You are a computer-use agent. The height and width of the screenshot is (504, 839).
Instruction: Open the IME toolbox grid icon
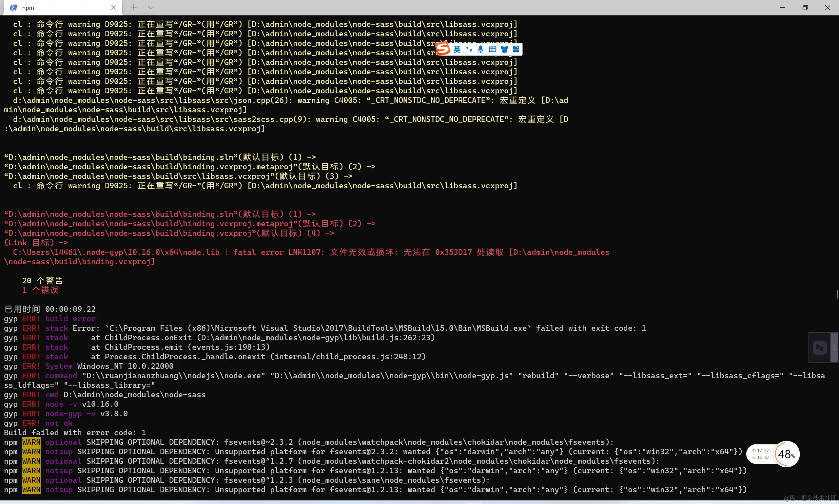[516, 49]
